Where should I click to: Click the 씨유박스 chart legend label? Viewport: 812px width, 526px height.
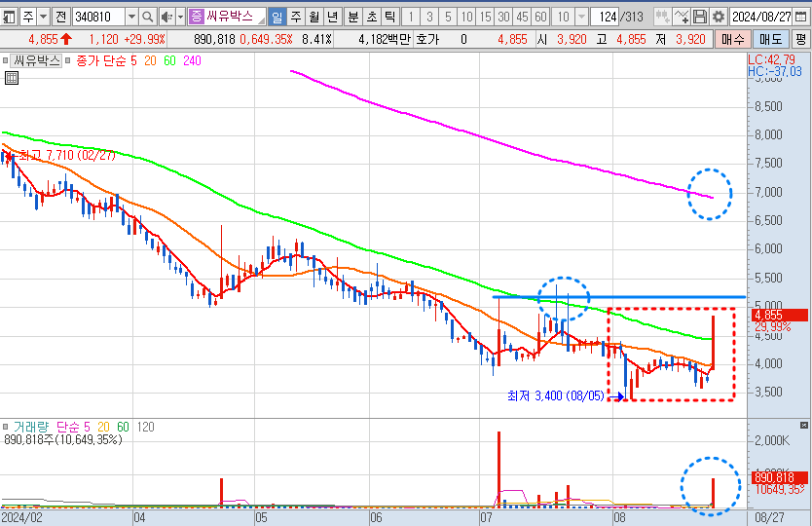pyautogui.click(x=36, y=60)
